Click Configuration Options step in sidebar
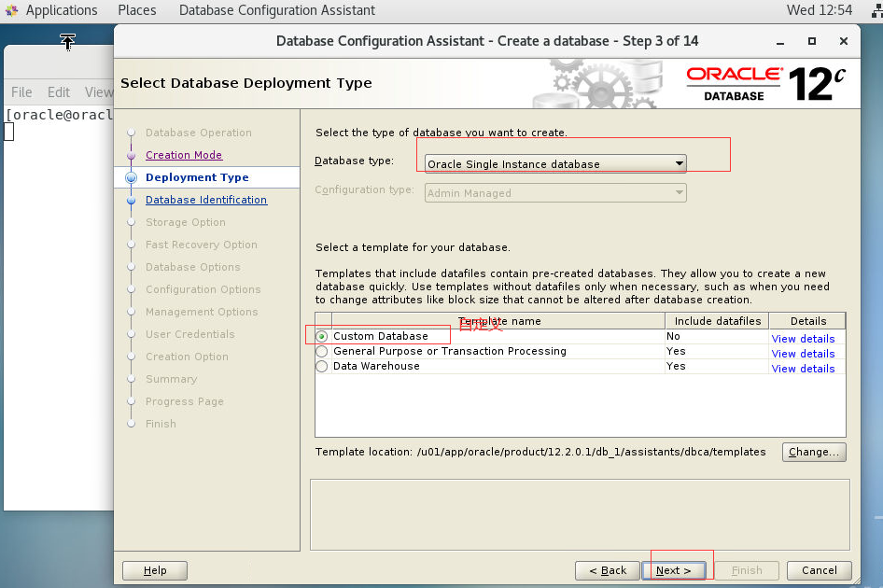The image size is (883, 588). coord(203,289)
